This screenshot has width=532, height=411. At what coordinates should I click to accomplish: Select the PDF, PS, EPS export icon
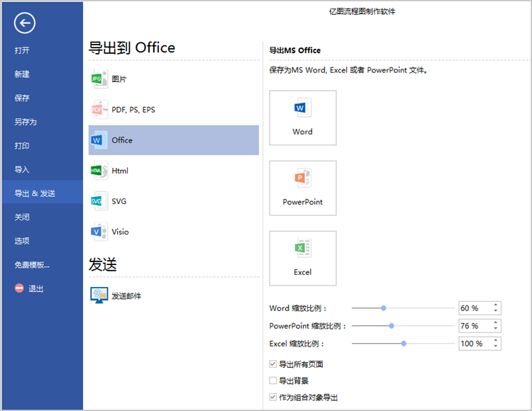tap(99, 109)
